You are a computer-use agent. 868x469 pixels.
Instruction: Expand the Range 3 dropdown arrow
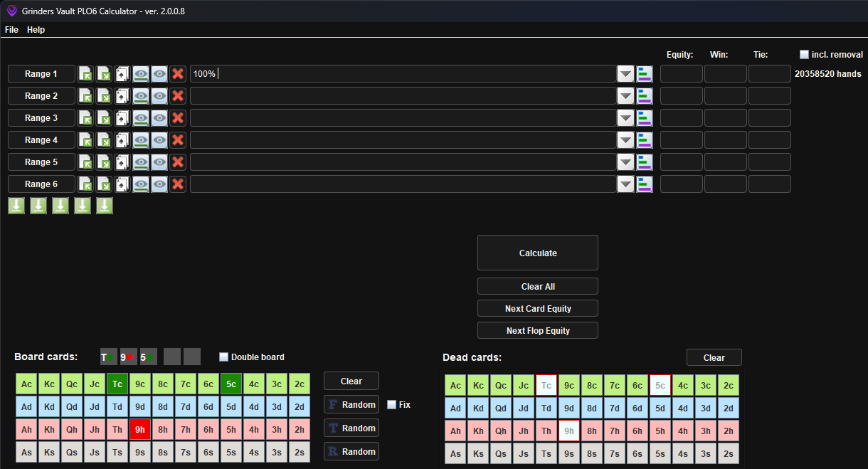[x=625, y=118]
